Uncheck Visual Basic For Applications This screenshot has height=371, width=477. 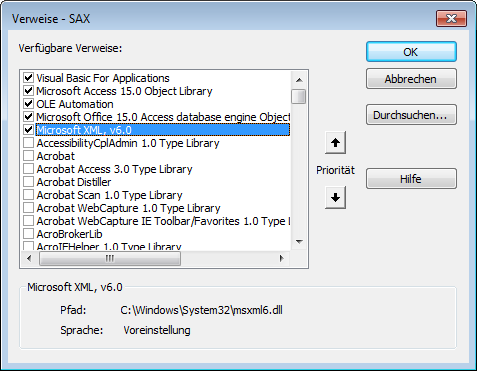pyautogui.click(x=28, y=78)
